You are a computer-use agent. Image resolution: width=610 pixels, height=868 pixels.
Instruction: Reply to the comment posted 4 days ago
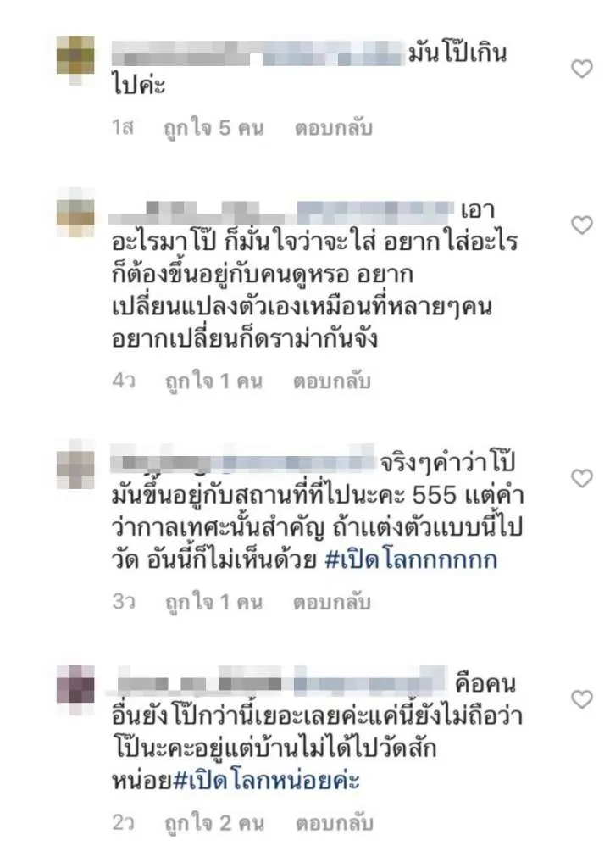[x=331, y=381]
